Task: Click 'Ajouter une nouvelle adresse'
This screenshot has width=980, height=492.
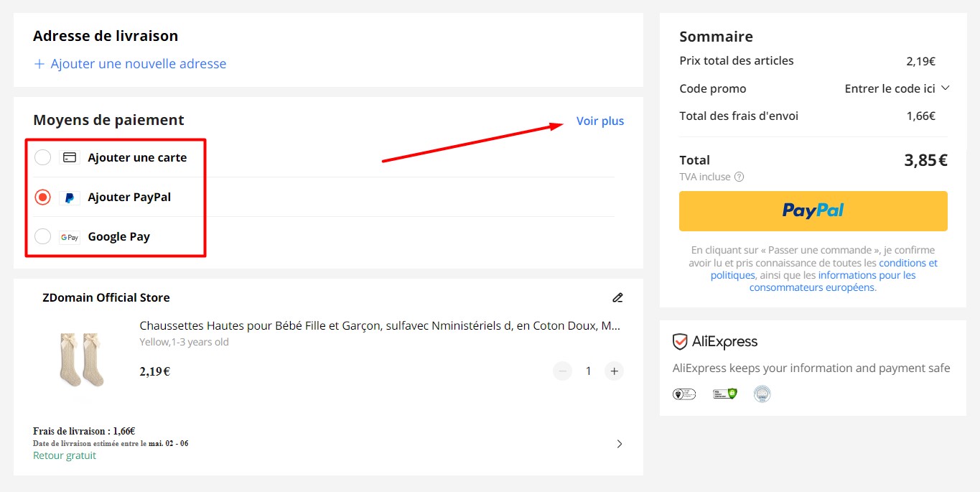Action: pos(129,63)
